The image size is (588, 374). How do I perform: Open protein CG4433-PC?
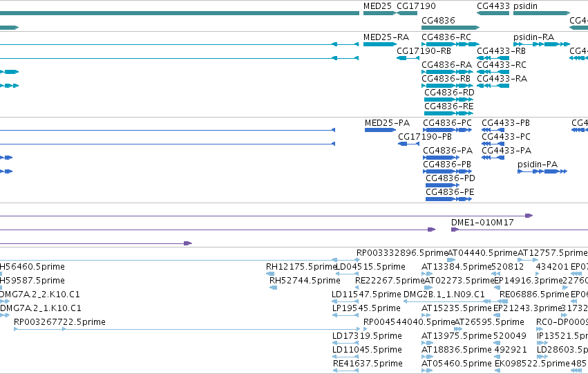point(506,137)
